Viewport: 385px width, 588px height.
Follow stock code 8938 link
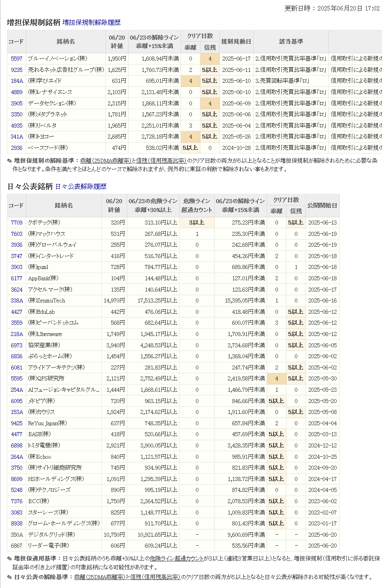click(17, 523)
